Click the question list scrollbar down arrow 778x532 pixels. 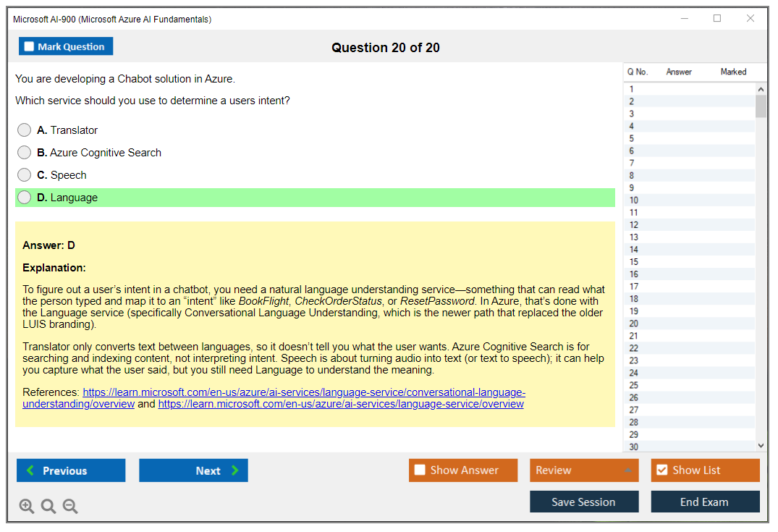pos(761,445)
